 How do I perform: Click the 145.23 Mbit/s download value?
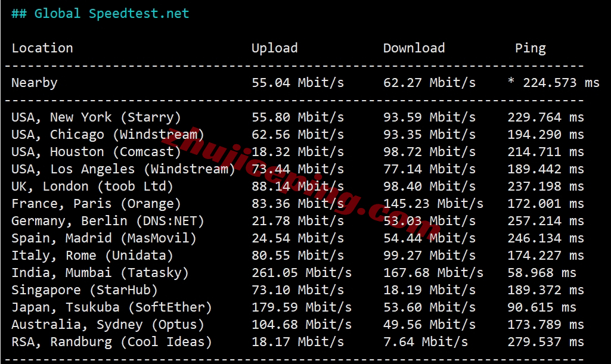pyautogui.click(x=433, y=204)
